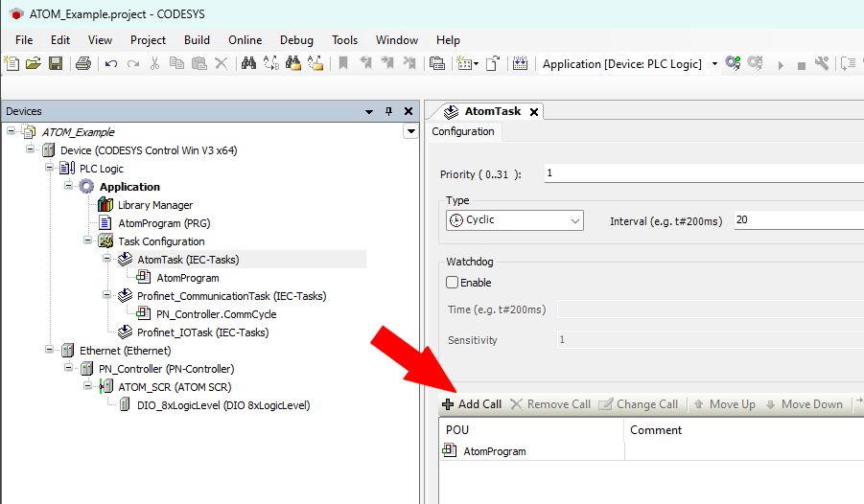Open the Edit menu

pyautogui.click(x=60, y=40)
